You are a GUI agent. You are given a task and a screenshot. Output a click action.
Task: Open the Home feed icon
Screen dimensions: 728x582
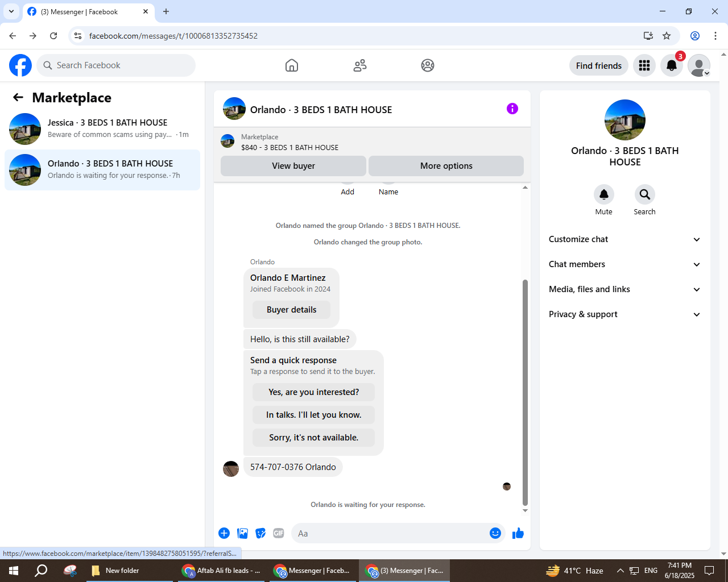click(x=292, y=65)
